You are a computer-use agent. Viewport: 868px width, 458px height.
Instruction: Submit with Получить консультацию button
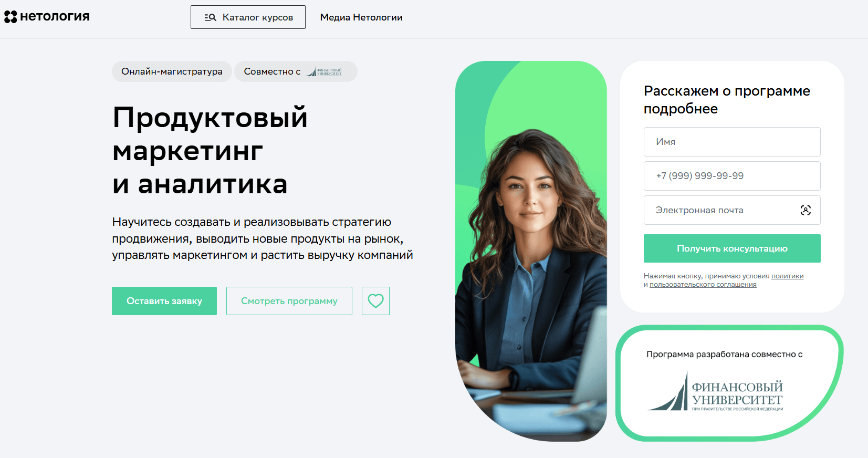[732, 248]
